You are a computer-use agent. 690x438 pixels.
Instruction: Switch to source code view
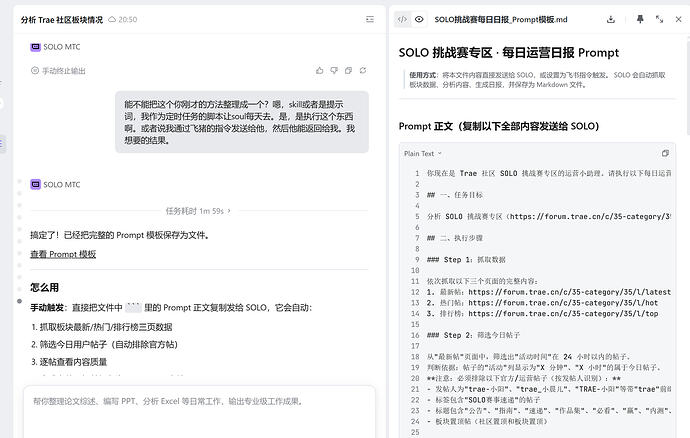pos(402,19)
